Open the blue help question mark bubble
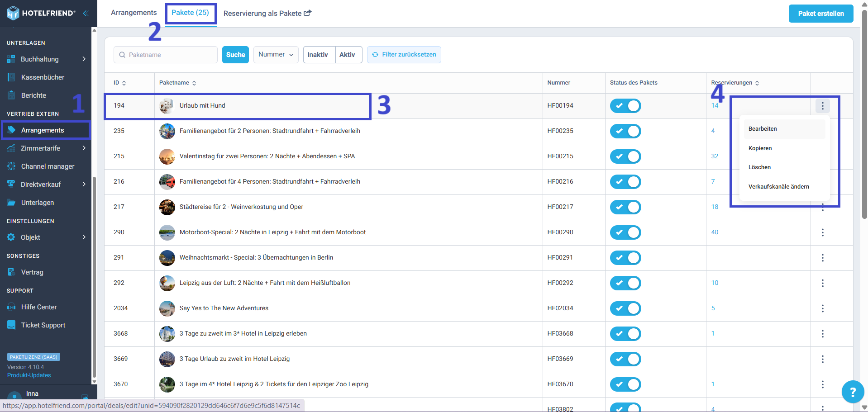 (853, 392)
